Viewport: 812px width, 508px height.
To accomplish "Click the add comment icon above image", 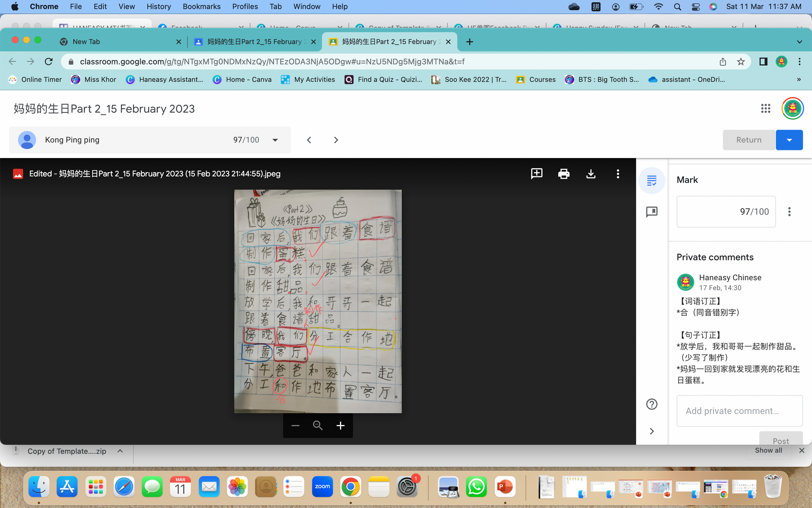I will point(536,174).
